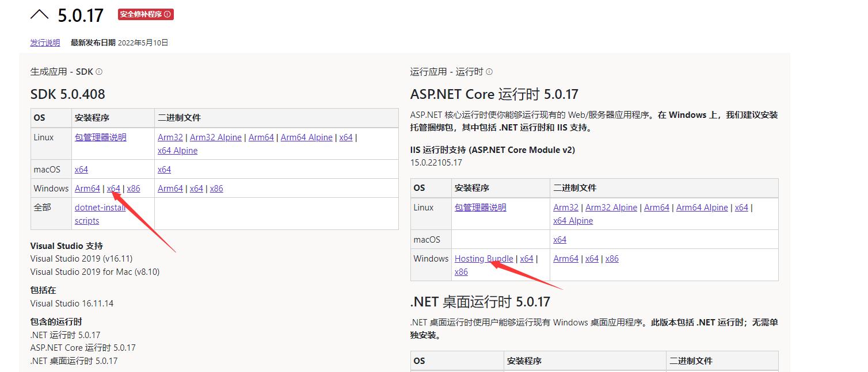Select the SDK 5.0.408 heading
The width and height of the screenshot is (868, 372).
tap(68, 94)
